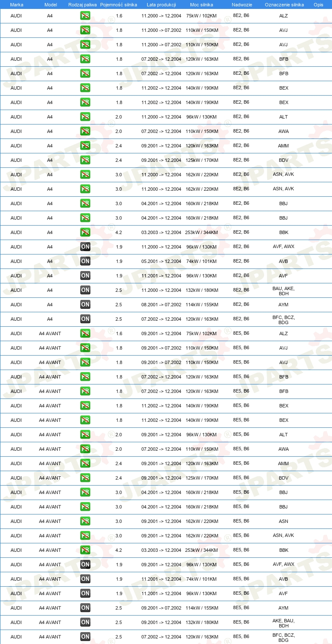Click PB fuel icon in plain A4 2.0 ALT row

coord(85,117)
